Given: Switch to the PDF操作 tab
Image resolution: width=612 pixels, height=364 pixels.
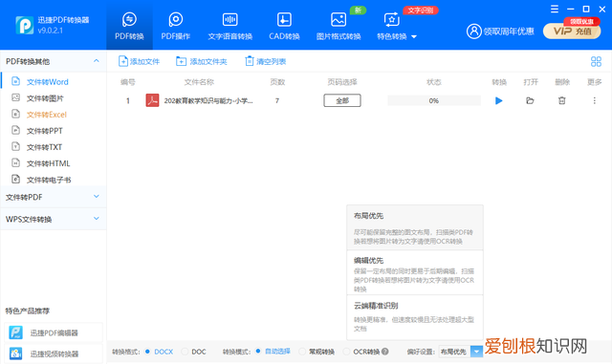Looking at the screenshot, I should click(x=176, y=26).
